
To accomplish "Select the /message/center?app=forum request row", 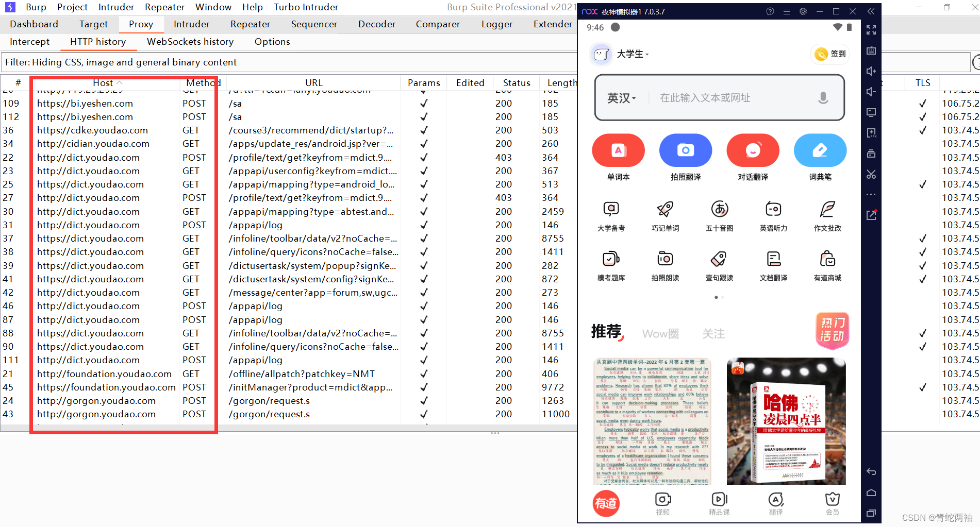I will pos(289,293).
